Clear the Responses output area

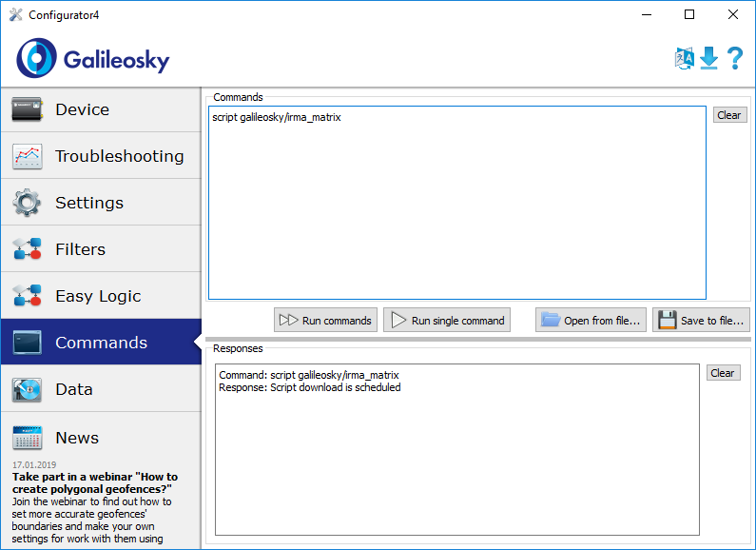[x=723, y=373]
